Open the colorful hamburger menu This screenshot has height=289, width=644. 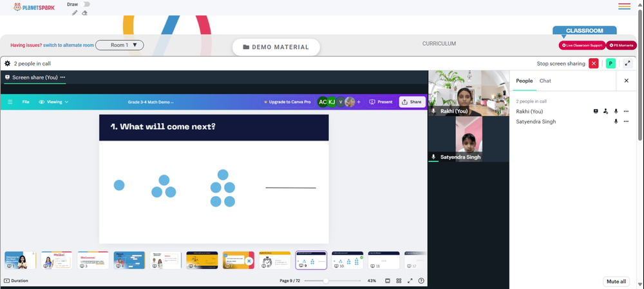[x=624, y=6]
